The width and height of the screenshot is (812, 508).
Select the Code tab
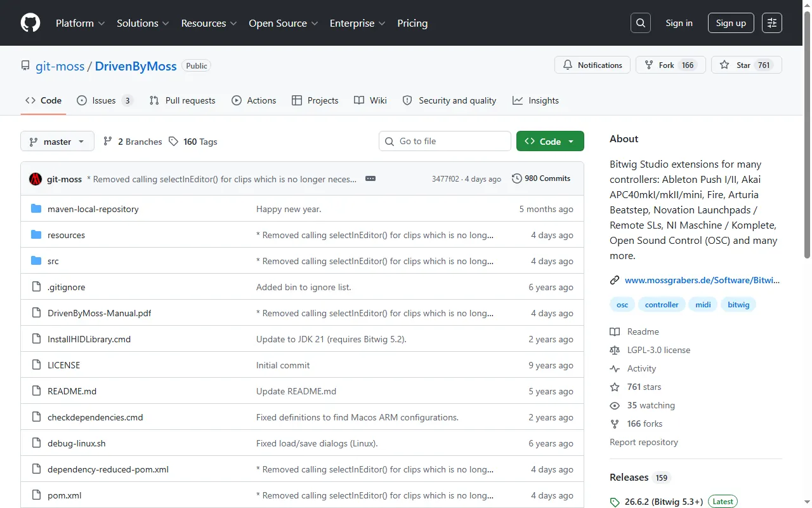43,100
